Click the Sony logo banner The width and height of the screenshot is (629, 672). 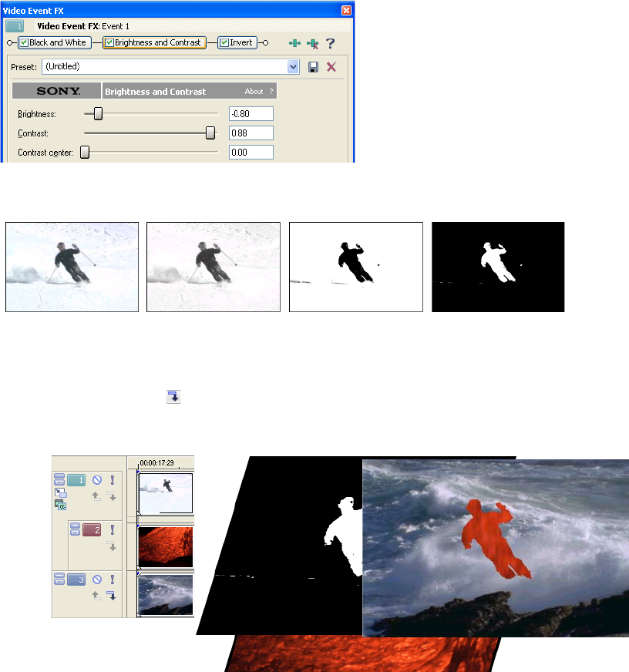click(56, 91)
